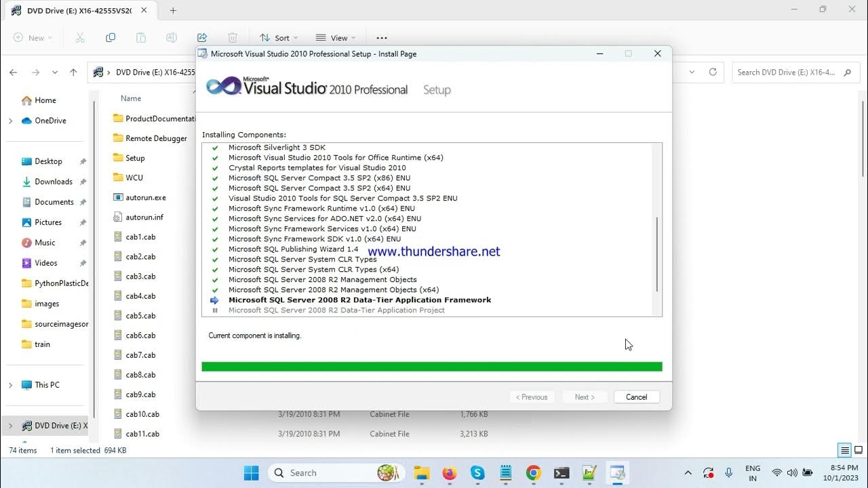
Task: Click the taskbar Search box
Action: 337,473
